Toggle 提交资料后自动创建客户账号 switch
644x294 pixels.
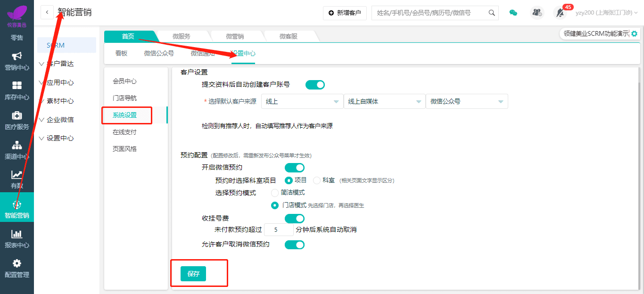[x=315, y=85]
